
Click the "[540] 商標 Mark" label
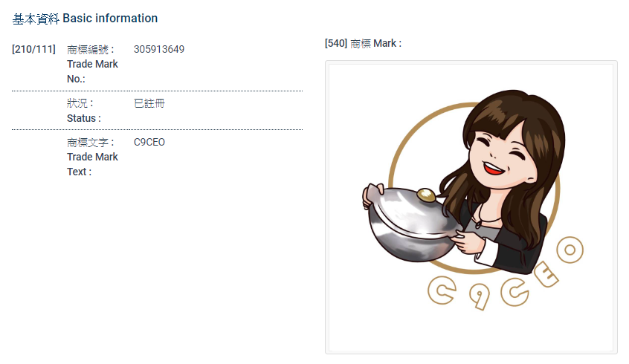pyautogui.click(x=363, y=44)
